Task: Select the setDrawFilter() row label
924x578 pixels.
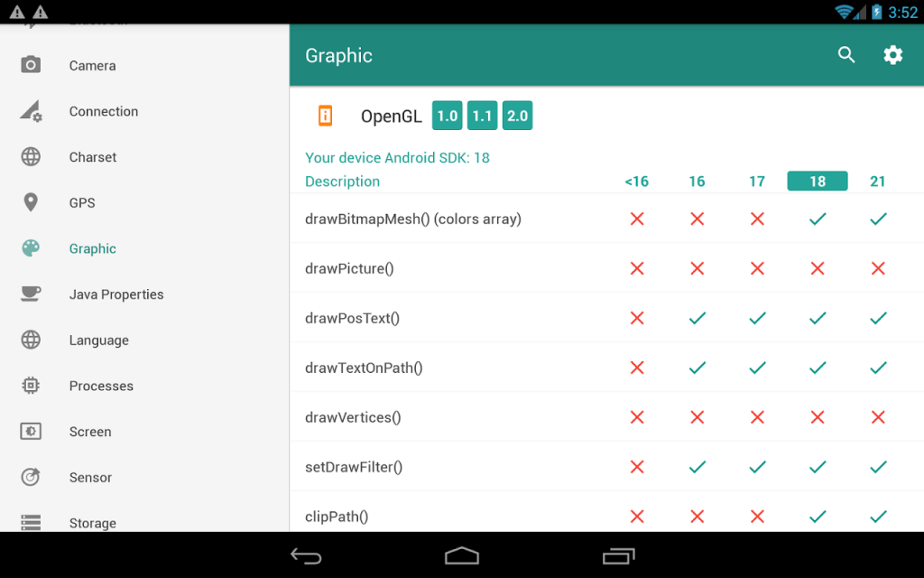Action: tap(354, 467)
